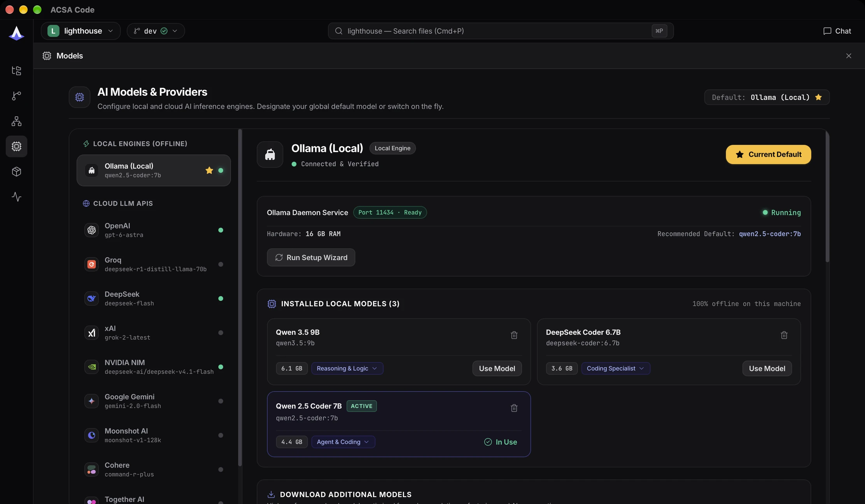865x504 pixels.
Task: Select the Groq provider
Action: coord(154,264)
